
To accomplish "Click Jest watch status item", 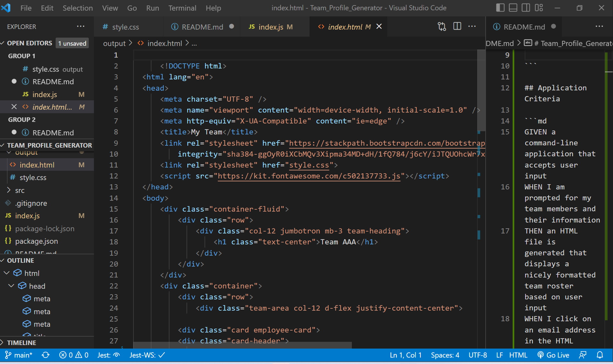I will (x=109, y=355).
